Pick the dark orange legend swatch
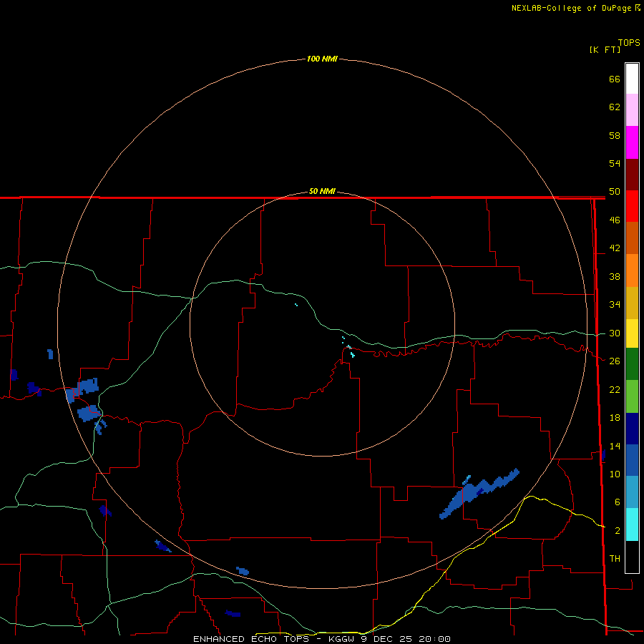 click(632, 238)
